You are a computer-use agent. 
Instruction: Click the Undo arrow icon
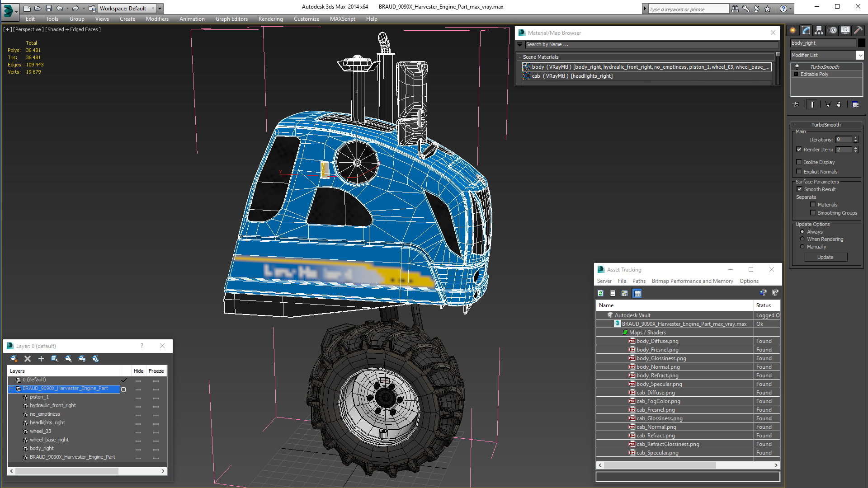click(x=60, y=8)
